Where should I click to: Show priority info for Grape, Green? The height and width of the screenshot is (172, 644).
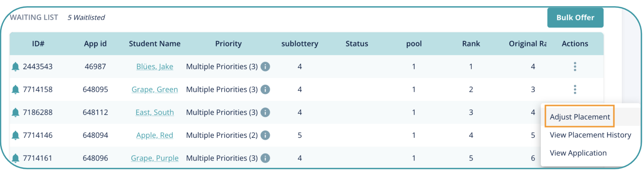tap(265, 89)
